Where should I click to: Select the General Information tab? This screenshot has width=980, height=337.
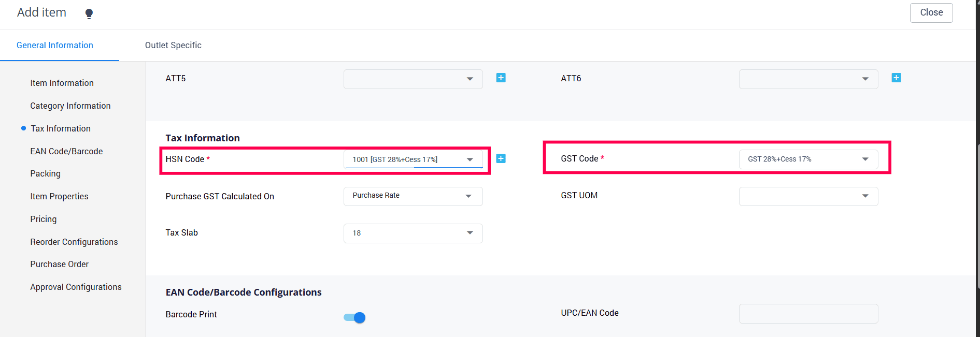[55, 45]
